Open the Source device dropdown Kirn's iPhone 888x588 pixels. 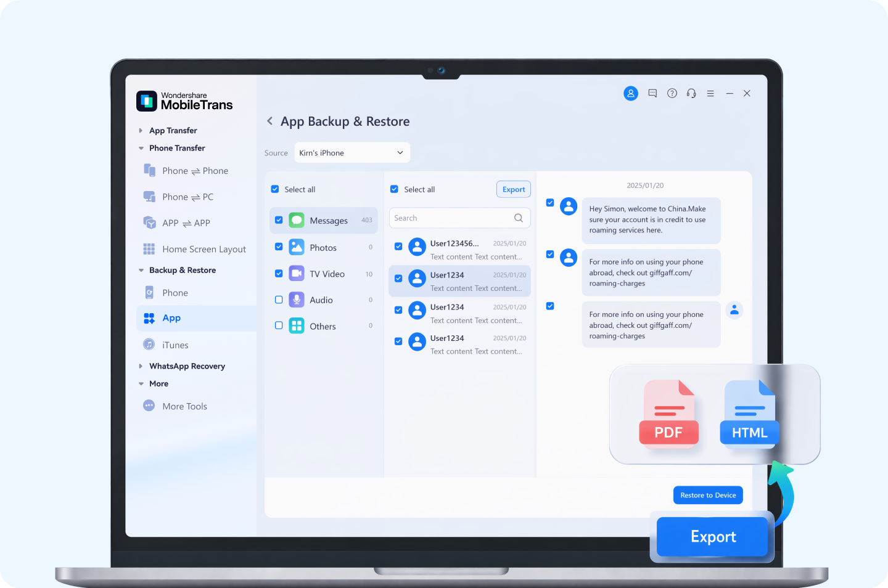[x=352, y=153]
